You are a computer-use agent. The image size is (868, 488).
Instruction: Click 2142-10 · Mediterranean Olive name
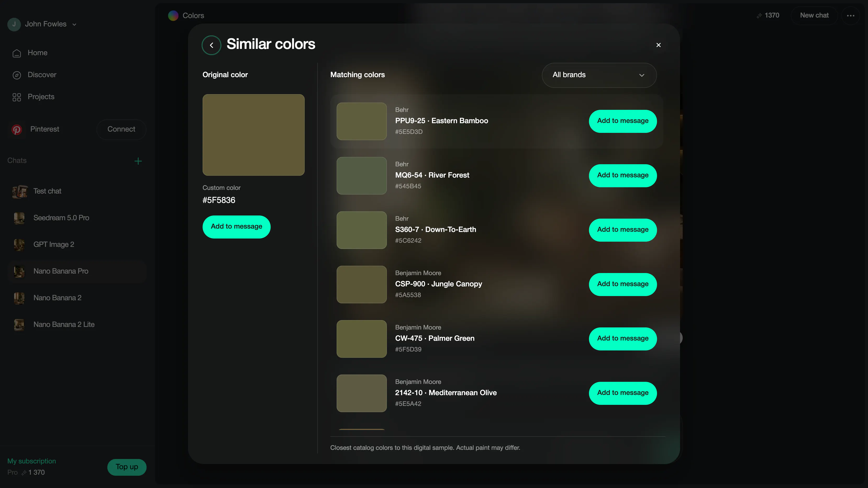446,393
